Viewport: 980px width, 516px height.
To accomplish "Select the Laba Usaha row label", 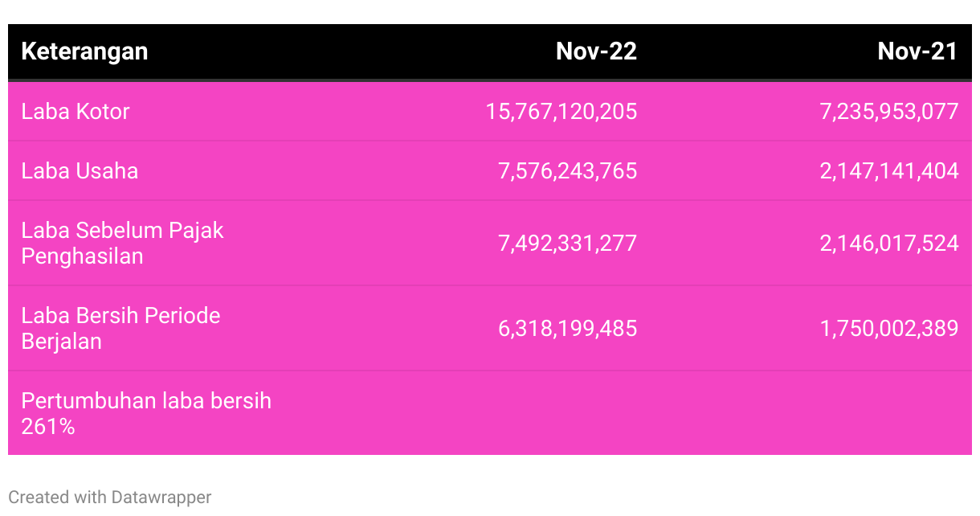I will point(80,170).
